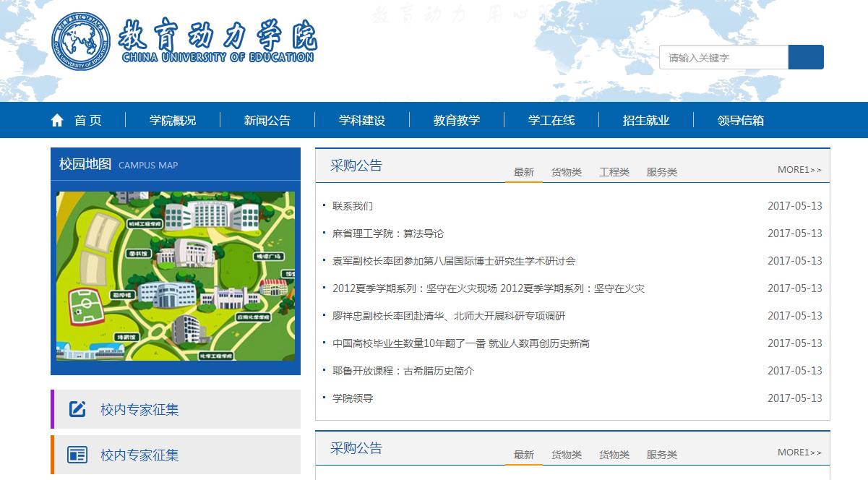Click MORE1>> in the top 采购公告 panel
Screen dimensions: 868x480
click(799, 170)
